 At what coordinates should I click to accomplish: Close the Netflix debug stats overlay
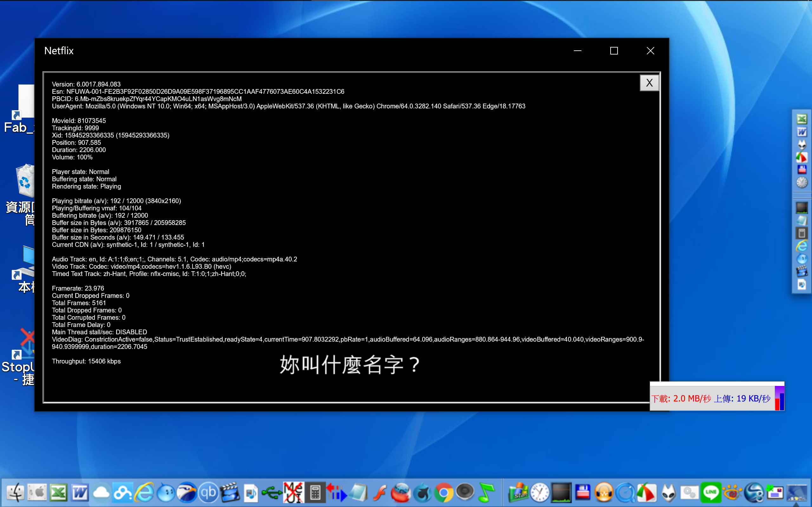coord(649,83)
